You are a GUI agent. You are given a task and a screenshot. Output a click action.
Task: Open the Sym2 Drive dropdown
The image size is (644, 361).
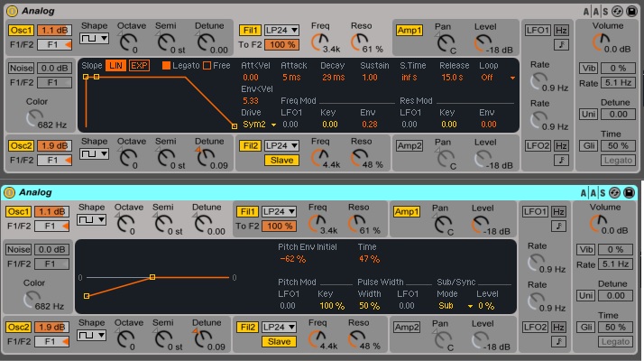259,125
